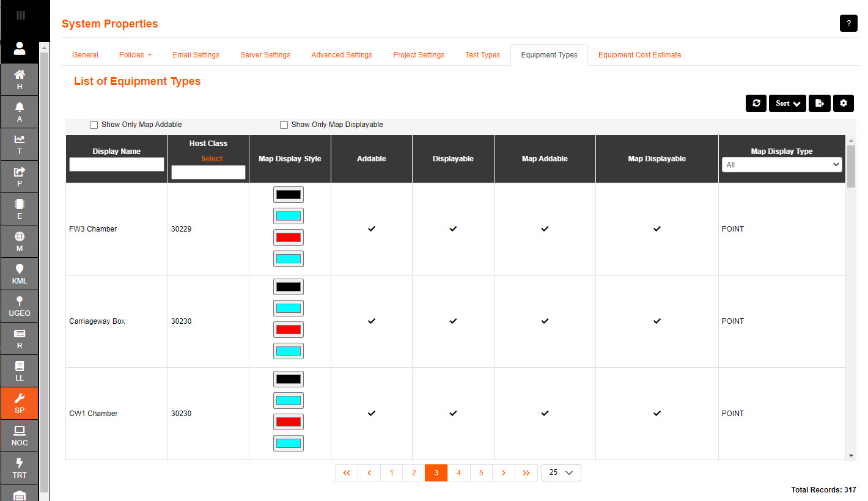Open the Policies tab menu
868x501 pixels.
(x=135, y=55)
